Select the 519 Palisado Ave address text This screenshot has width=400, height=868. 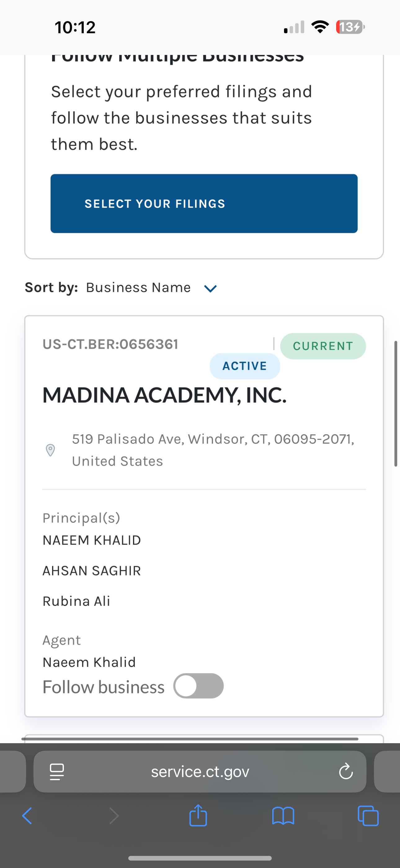[x=213, y=450]
